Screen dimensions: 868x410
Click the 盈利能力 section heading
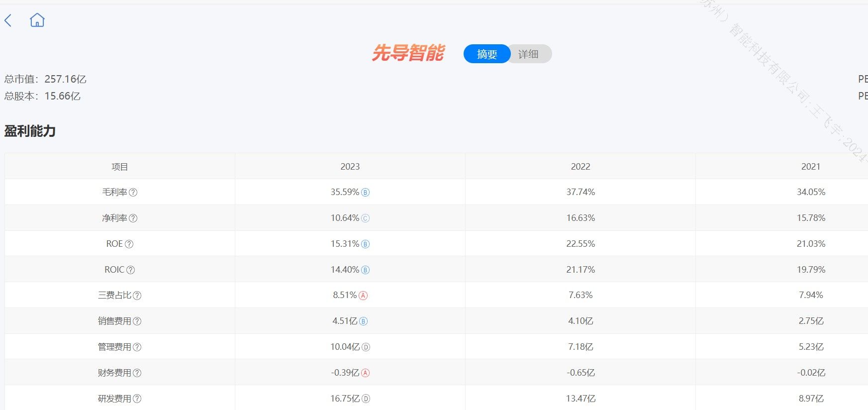pyautogui.click(x=30, y=131)
